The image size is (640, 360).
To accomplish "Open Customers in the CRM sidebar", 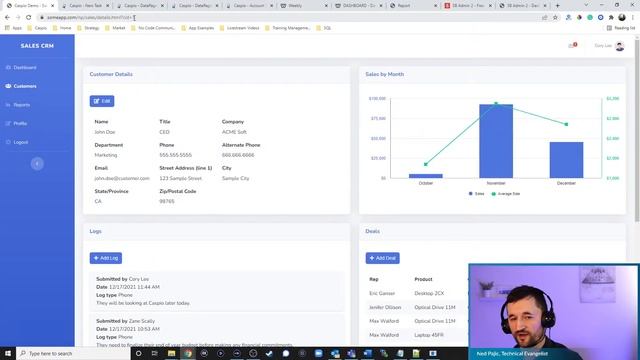I will click(21, 86).
